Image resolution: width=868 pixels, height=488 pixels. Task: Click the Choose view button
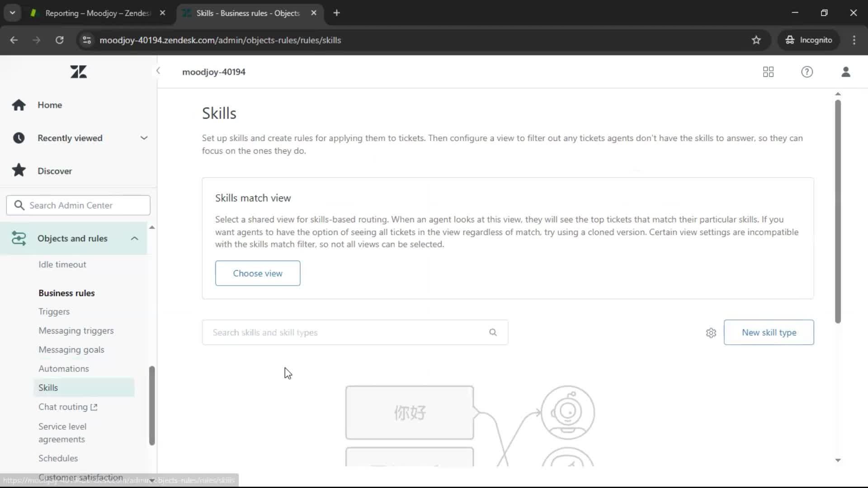pyautogui.click(x=258, y=273)
